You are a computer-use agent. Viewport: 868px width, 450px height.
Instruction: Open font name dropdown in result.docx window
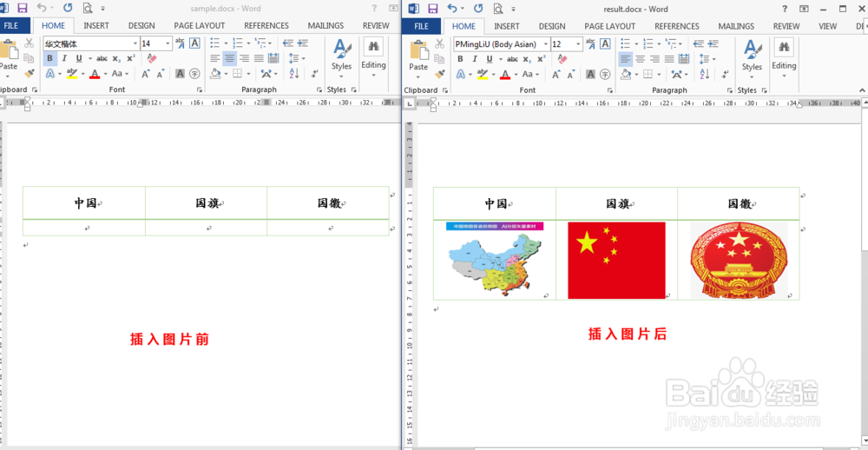(x=546, y=44)
